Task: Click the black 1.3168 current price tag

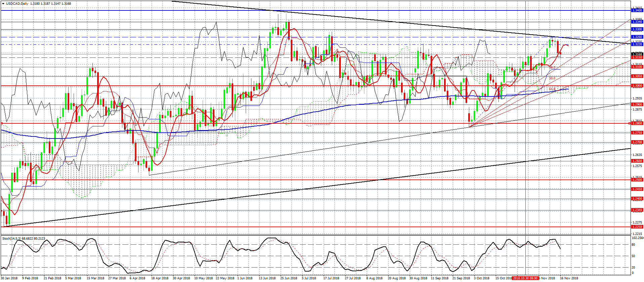Action: click(x=637, y=54)
